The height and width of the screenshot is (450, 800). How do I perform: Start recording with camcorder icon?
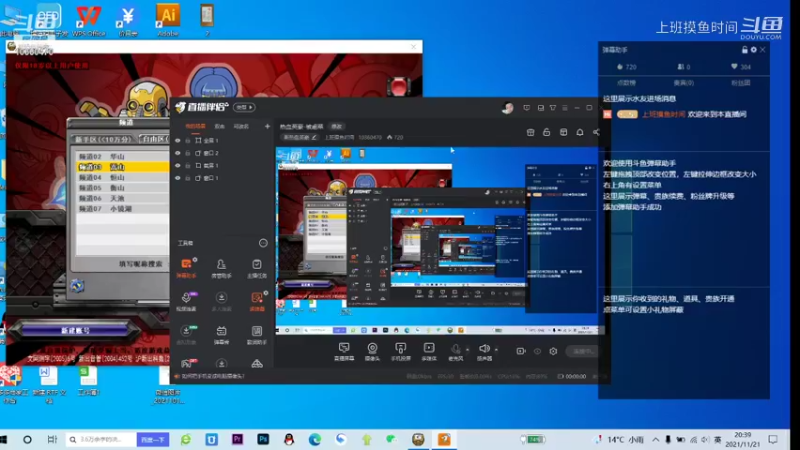(x=521, y=351)
